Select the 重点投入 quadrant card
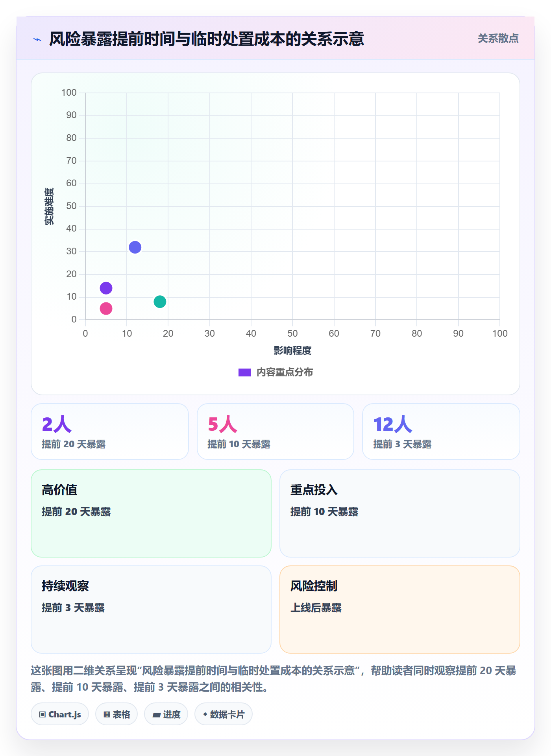Screen dimensions: 551x756 [x=400, y=513]
